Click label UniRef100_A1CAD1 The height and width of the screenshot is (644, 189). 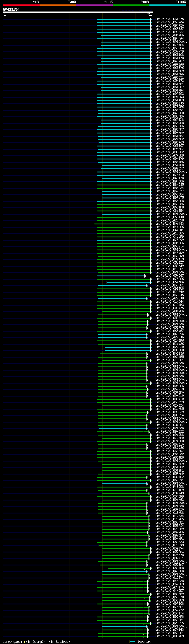(x=170, y=269)
